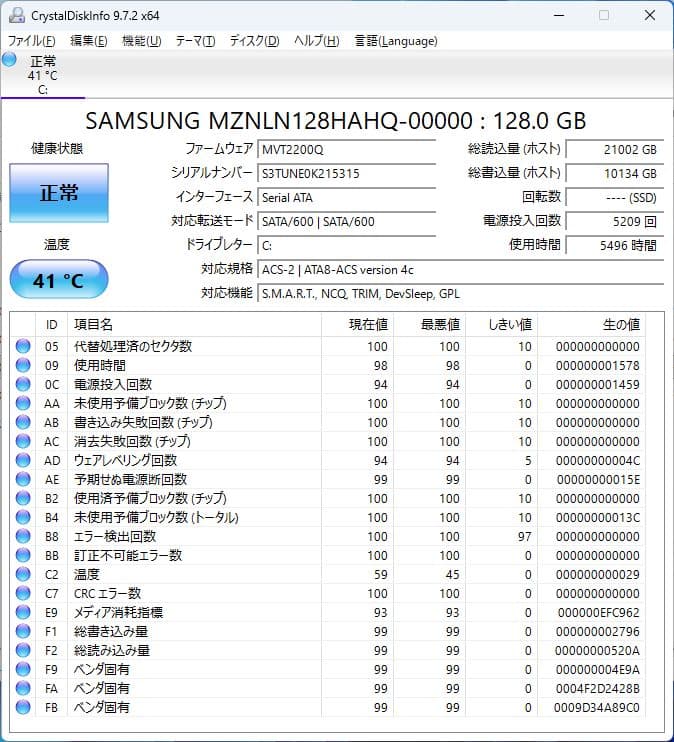
Task: Select the 代替処理済のセクタ数 attribute name
Action: pyautogui.click(x=133, y=346)
